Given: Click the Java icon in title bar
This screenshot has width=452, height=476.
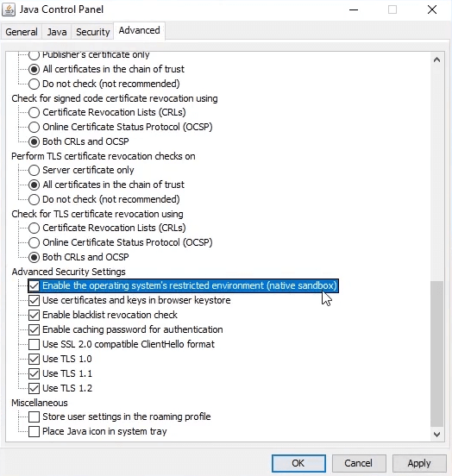Looking at the screenshot, I should click(x=9, y=9).
